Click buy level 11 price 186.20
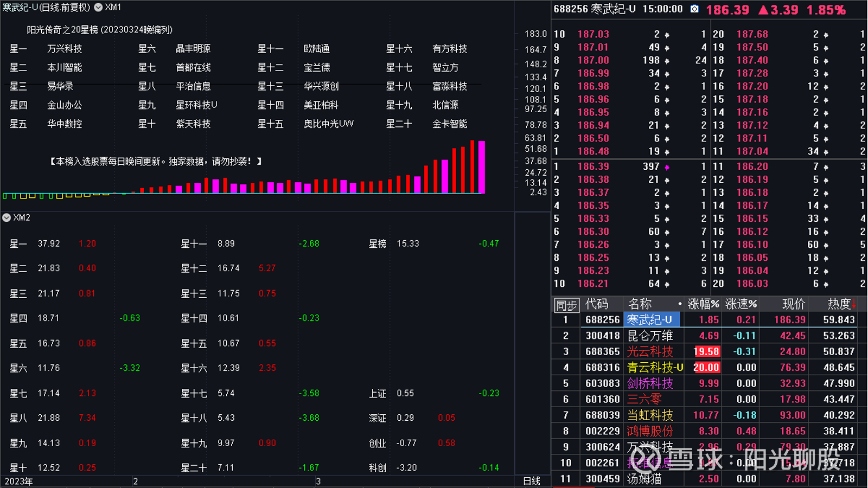 752,166
